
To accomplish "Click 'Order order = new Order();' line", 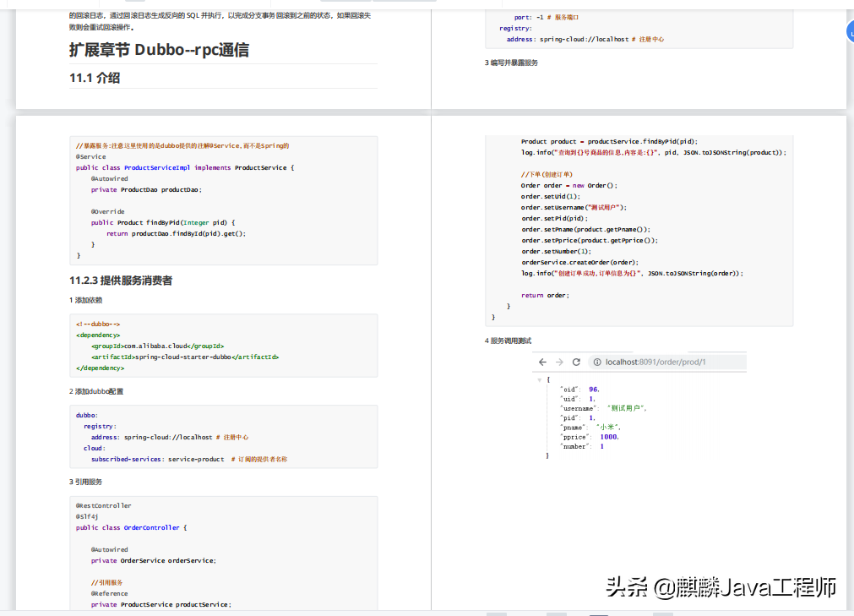I will (x=569, y=186).
